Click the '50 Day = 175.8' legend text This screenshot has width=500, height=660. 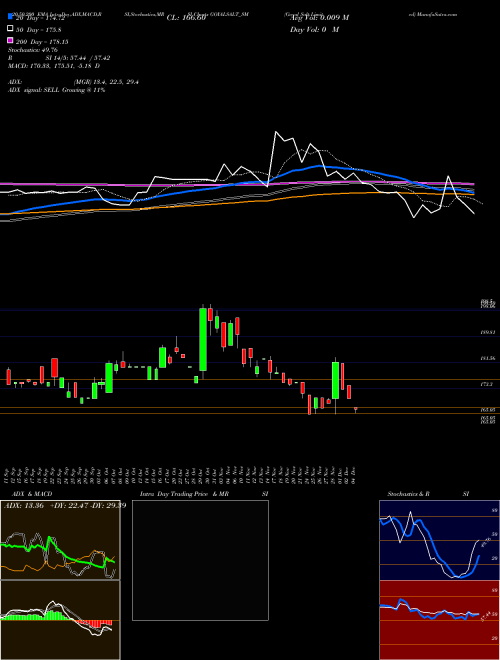coord(38,30)
